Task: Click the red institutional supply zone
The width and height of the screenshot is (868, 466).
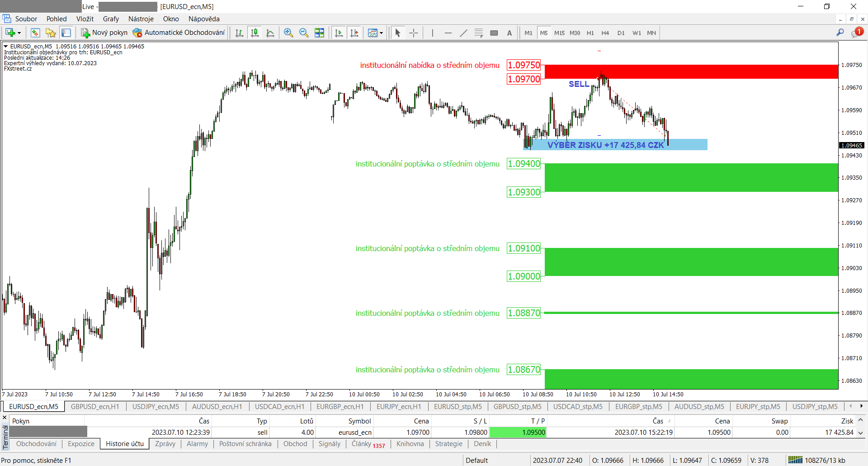Action: tap(691, 71)
